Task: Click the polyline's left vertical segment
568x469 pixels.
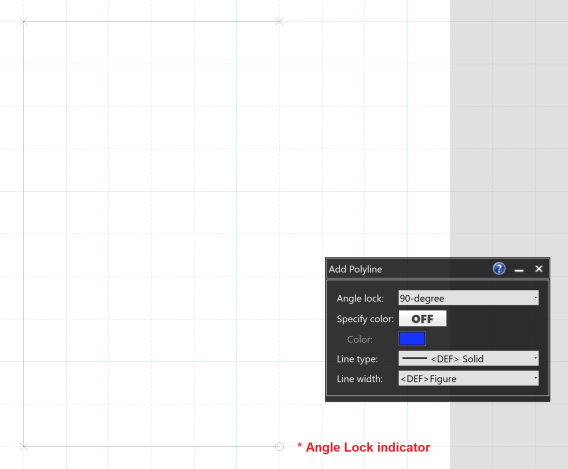Action: (24, 234)
